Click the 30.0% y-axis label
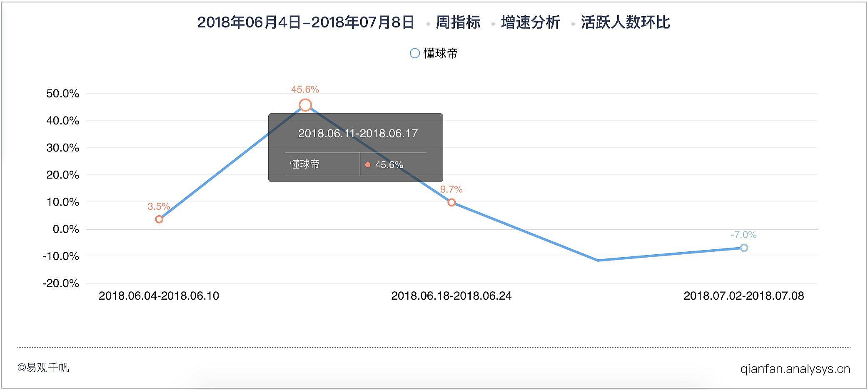Viewport: 868px width, 390px height. pyautogui.click(x=62, y=148)
